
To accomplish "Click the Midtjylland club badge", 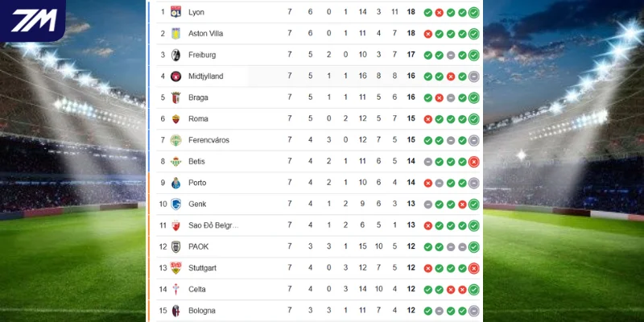I will click(175, 76).
